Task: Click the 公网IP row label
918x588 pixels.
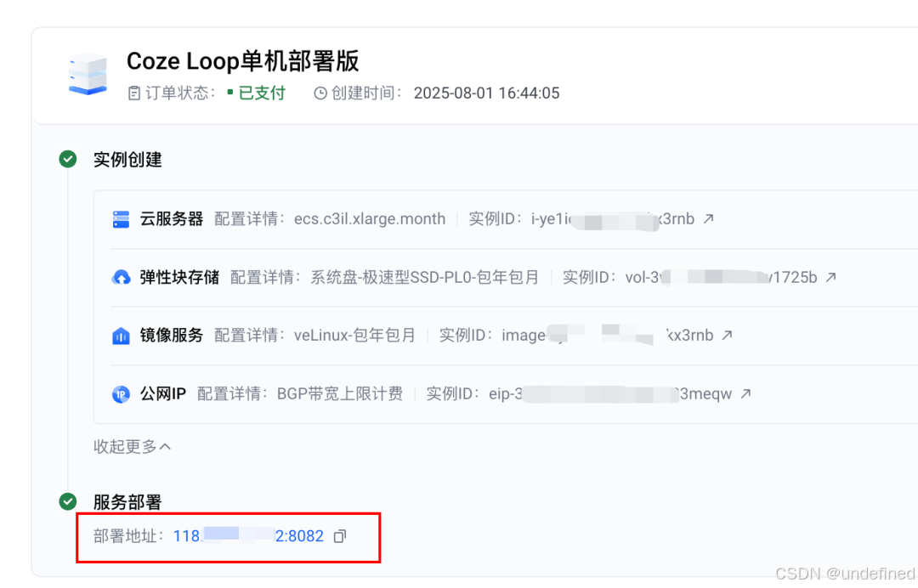Action: coord(162,393)
